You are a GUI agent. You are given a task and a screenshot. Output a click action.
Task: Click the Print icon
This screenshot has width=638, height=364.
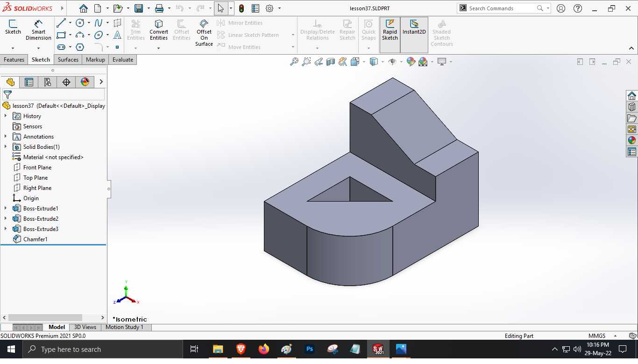click(x=159, y=8)
